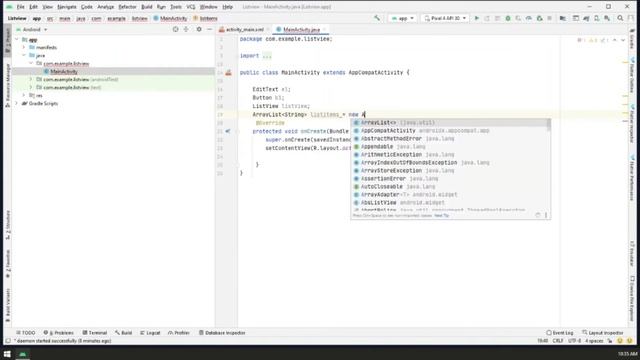
Task: Click the Search Everywhere magnifier icon
Action: pyautogui.click(x=620, y=18)
